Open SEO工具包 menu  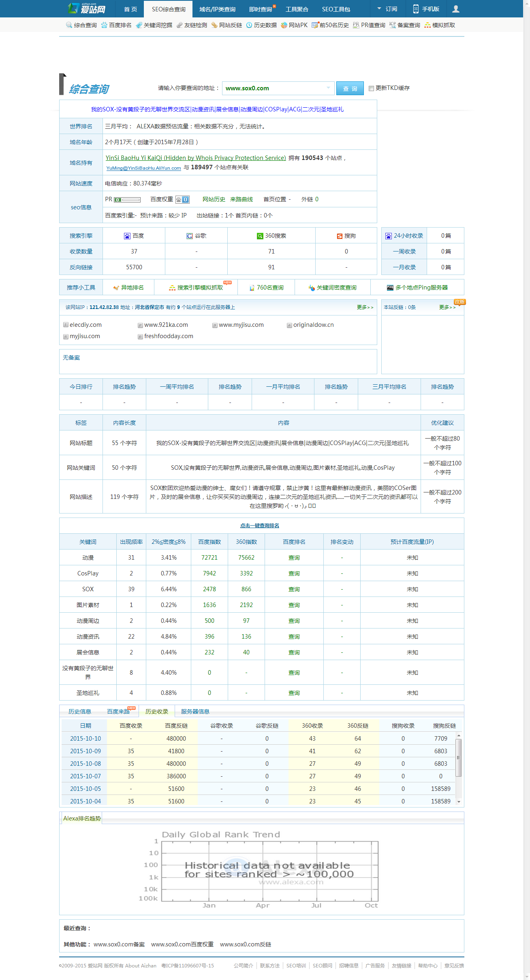point(336,9)
